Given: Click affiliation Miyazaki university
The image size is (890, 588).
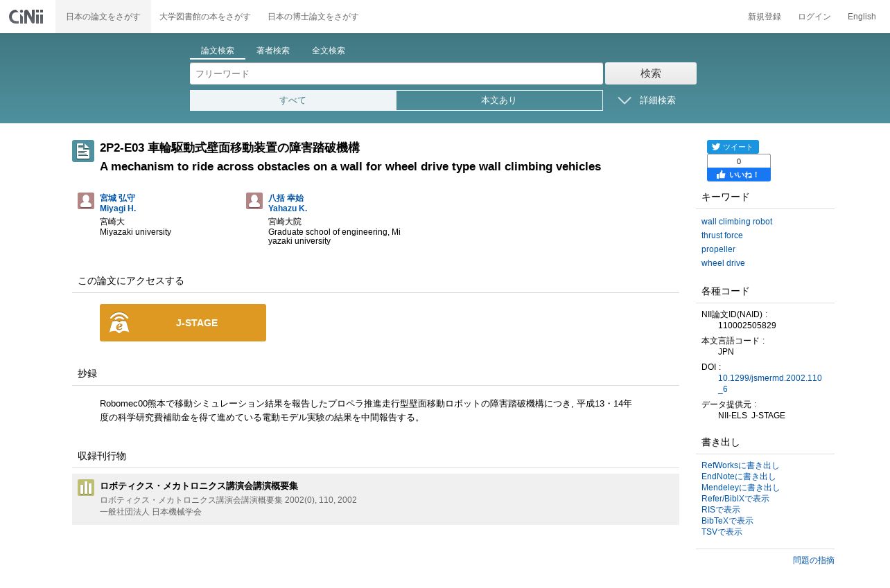Looking at the screenshot, I should 135,232.
